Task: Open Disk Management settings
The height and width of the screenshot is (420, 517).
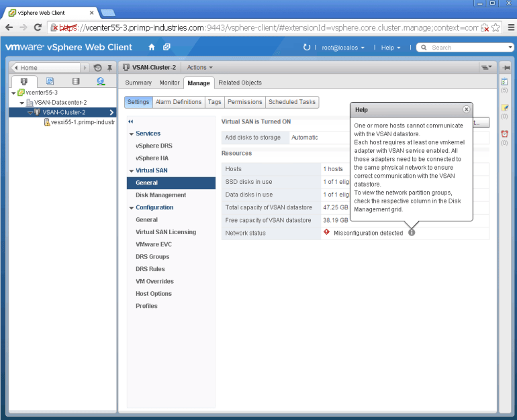Action: (x=161, y=195)
